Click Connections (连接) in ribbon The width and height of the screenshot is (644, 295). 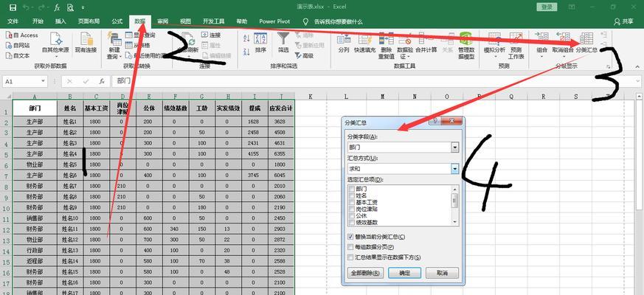tap(211, 35)
